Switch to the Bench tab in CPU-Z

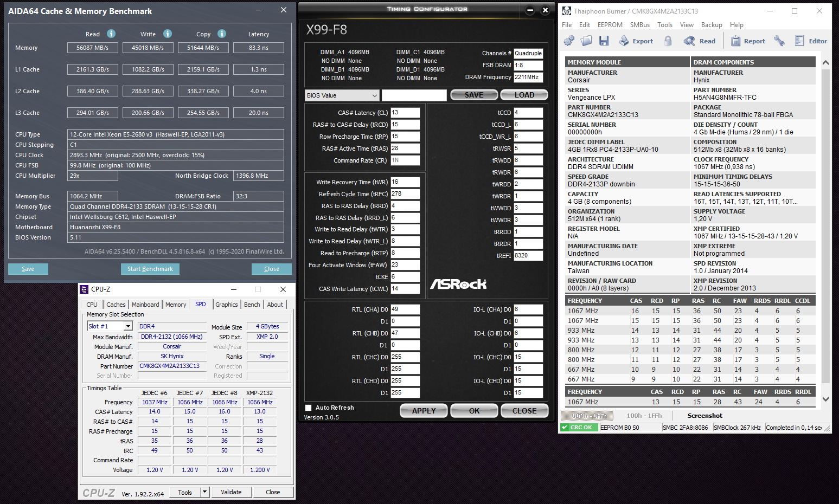pyautogui.click(x=252, y=305)
